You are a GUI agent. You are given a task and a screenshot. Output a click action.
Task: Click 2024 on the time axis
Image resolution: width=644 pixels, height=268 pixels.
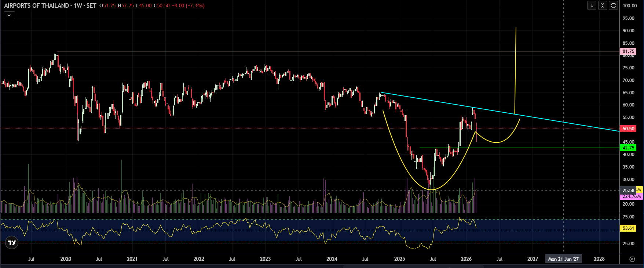click(332, 259)
